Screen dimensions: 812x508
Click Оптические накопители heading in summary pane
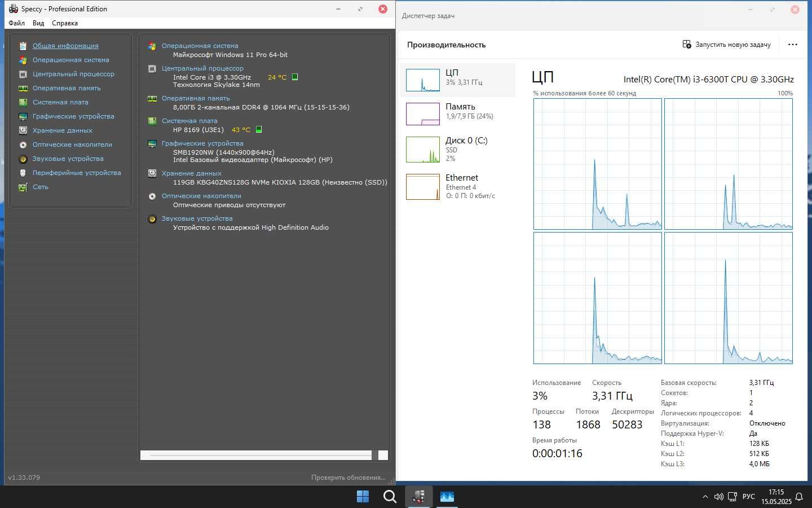(201, 196)
